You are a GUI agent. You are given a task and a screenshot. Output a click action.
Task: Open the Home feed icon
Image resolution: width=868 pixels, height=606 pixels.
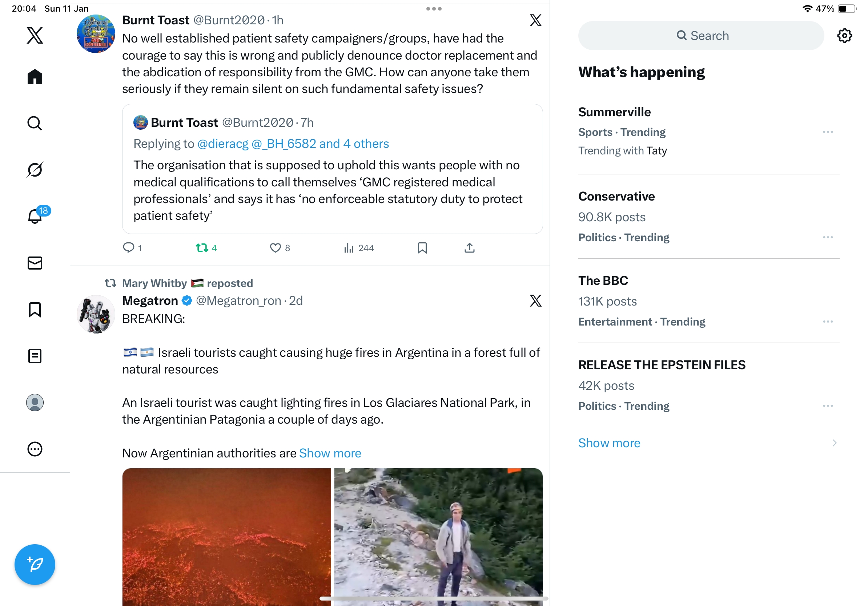pos(35,77)
